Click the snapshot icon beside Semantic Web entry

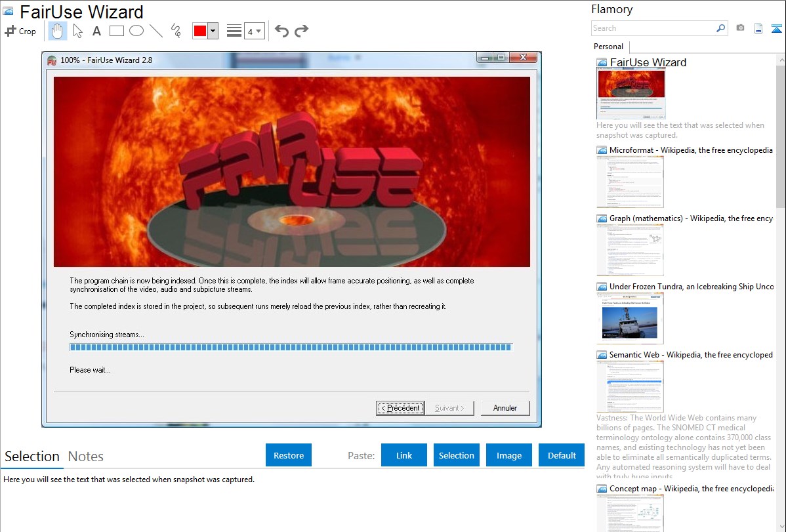pyautogui.click(x=602, y=355)
